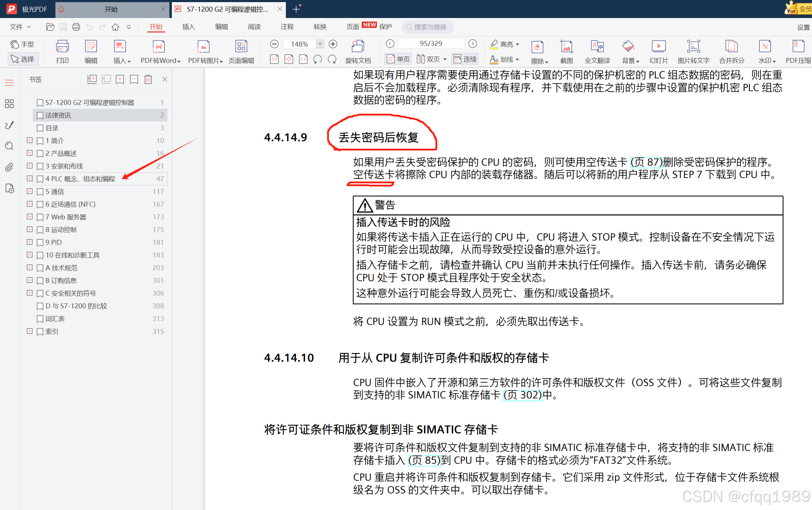
Task: Open the 转换 ribbon tab
Action: click(x=320, y=27)
